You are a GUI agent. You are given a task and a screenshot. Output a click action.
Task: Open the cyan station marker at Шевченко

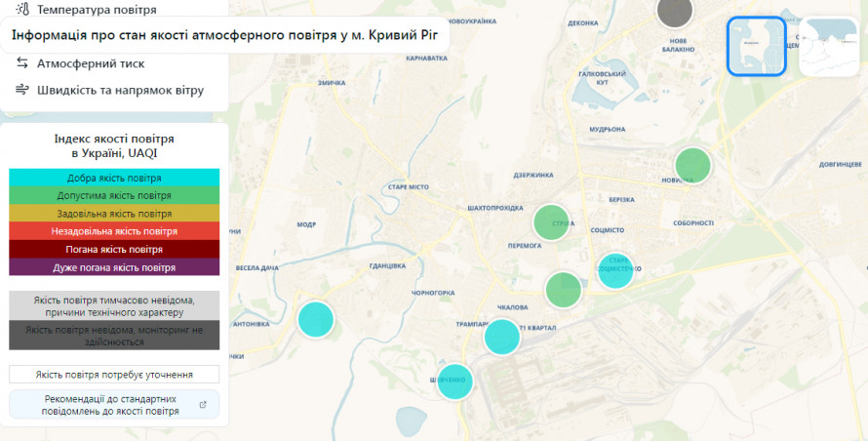[454, 381]
